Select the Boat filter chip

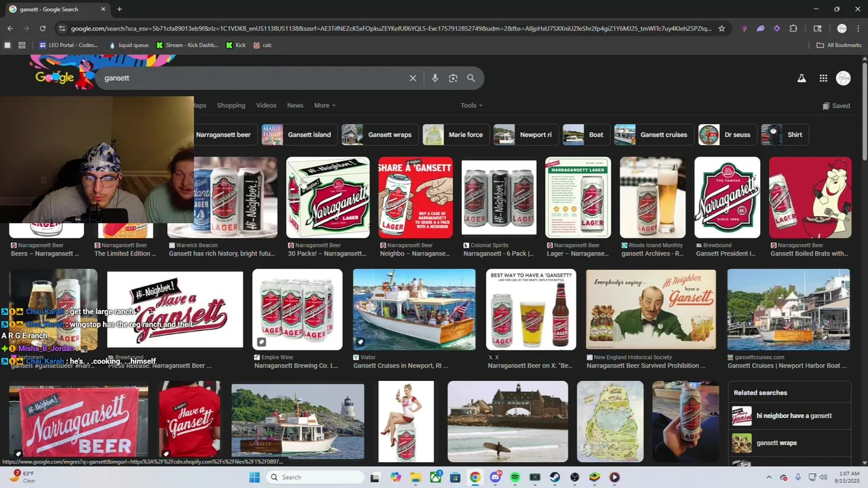[586, 135]
